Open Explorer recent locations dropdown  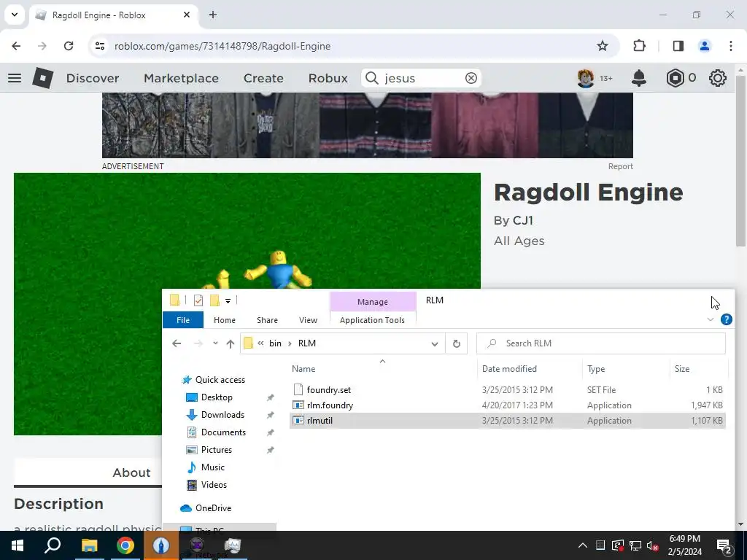[215, 343]
